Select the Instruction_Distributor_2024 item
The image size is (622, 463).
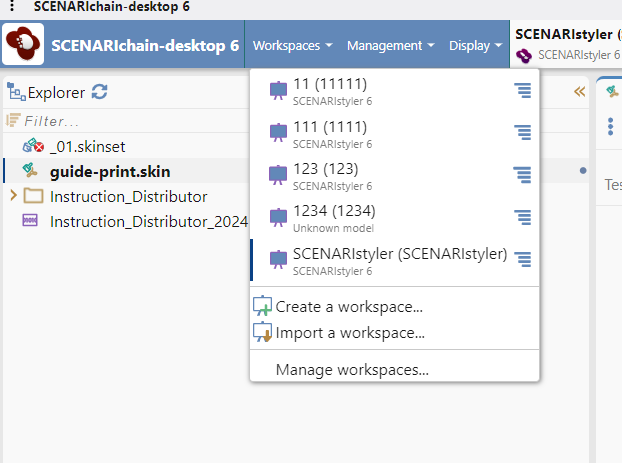pos(149,221)
